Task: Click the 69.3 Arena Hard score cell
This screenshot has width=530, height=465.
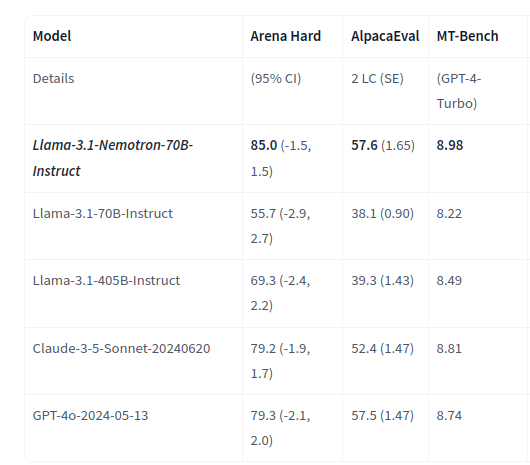Action: [280, 293]
